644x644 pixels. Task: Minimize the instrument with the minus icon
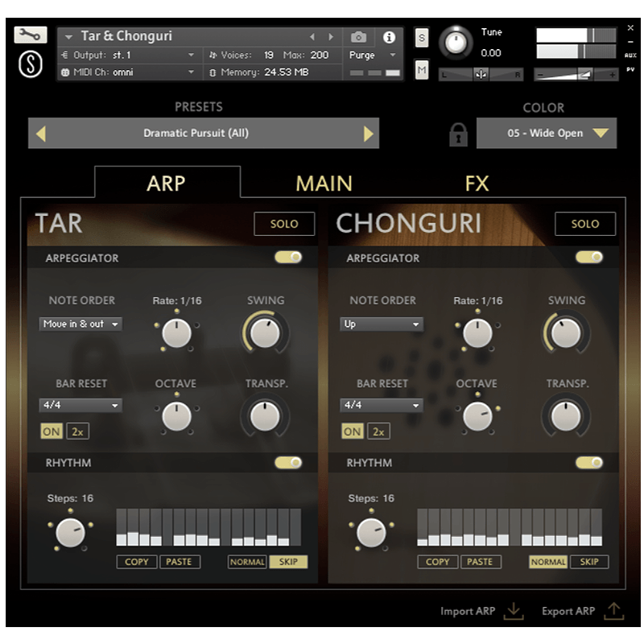630,42
